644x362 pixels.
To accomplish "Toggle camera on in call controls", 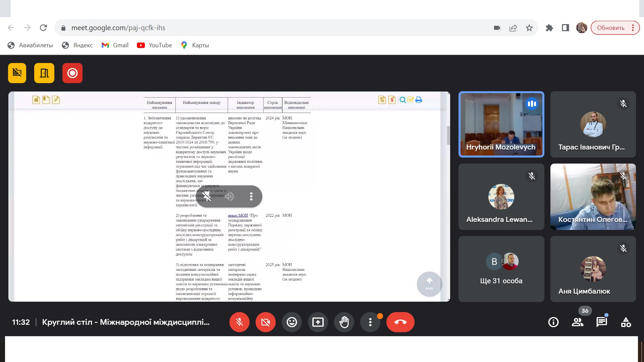I will [x=265, y=322].
